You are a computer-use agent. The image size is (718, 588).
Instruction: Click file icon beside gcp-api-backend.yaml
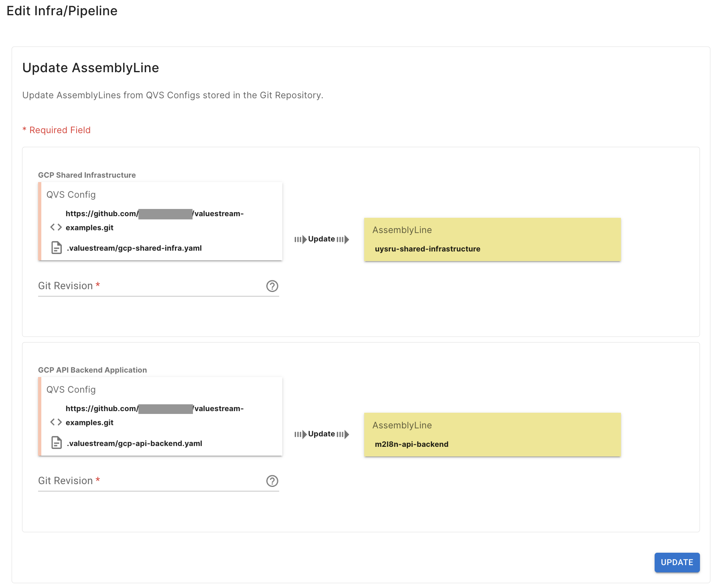coord(57,443)
